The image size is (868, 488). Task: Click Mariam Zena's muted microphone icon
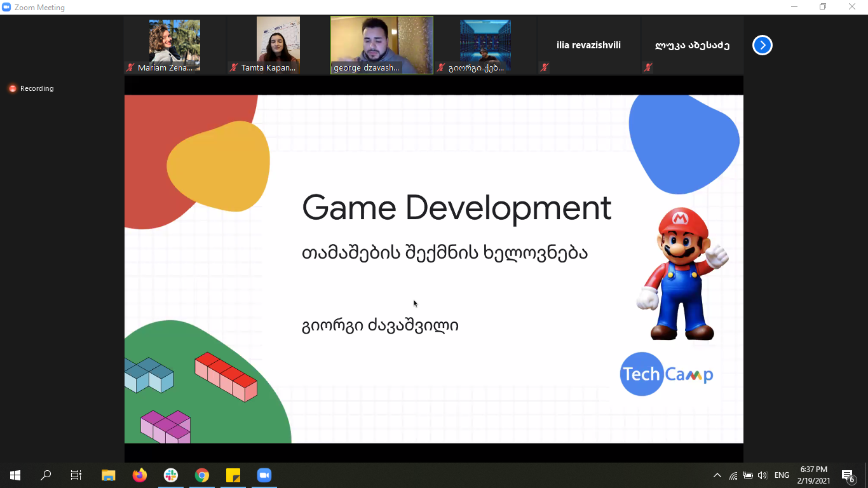point(131,67)
